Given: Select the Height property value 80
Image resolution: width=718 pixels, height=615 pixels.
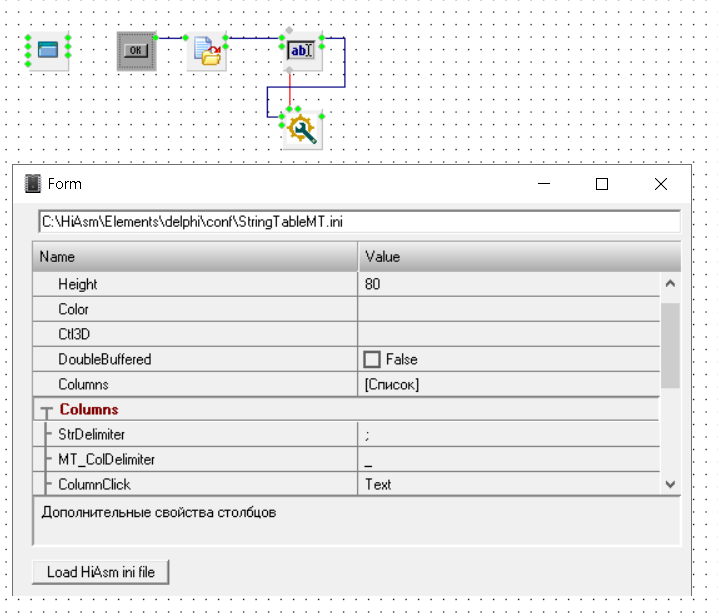Looking at the screenshot, I should tap(508, 284).
